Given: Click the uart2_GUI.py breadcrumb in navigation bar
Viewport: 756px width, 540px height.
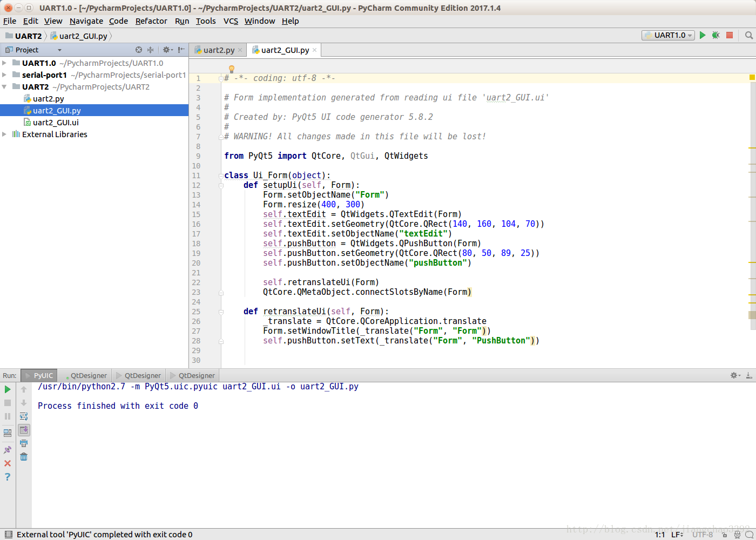Looking at the screenshot, I should tap(78, 36).
